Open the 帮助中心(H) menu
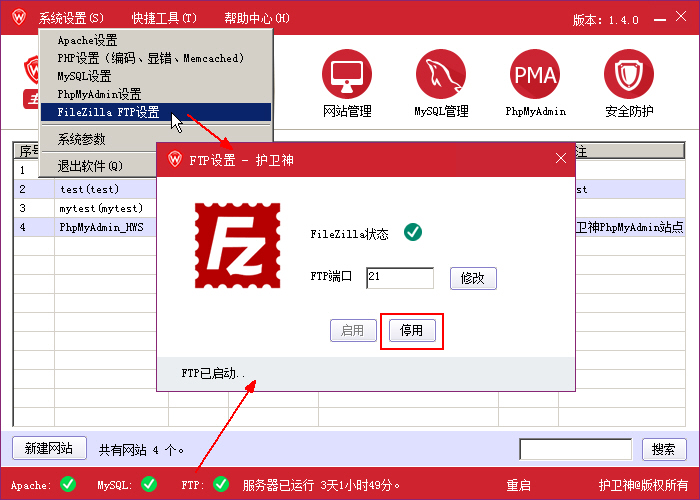Screen dimensions: 700x500 tap(257, 18)
